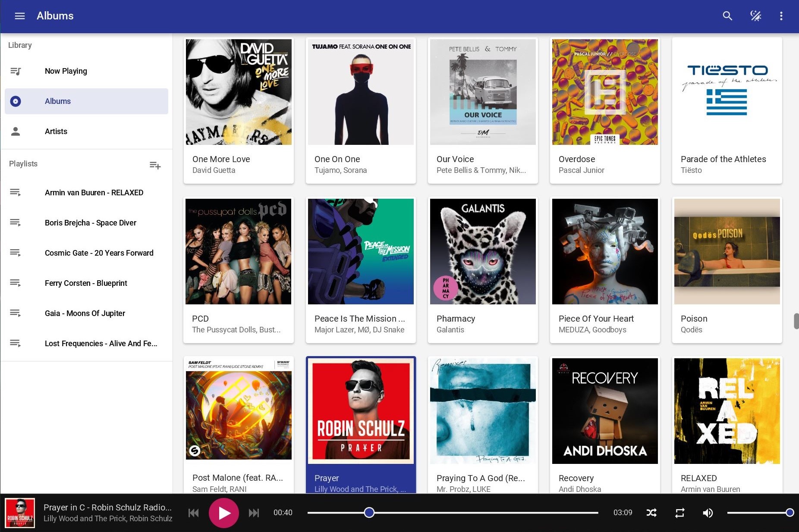The image size is (799, 532).
Task: Toggle repeat mode
Action: tap(679, 513)
